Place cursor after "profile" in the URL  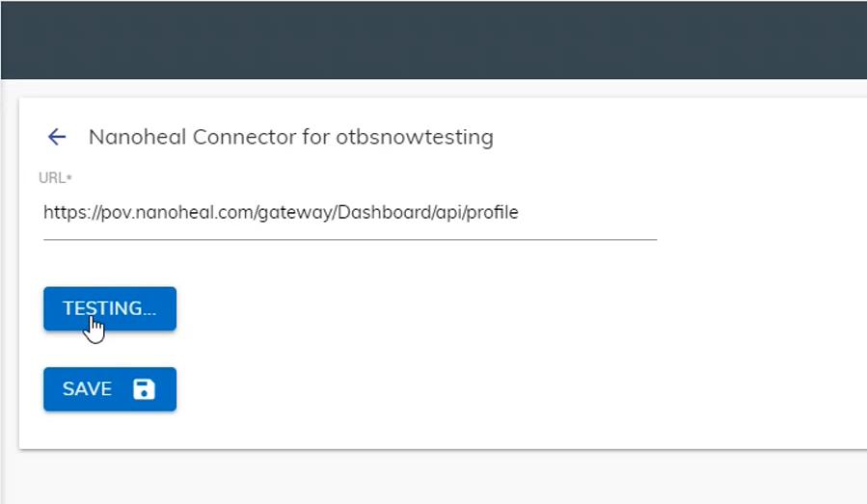520,213
